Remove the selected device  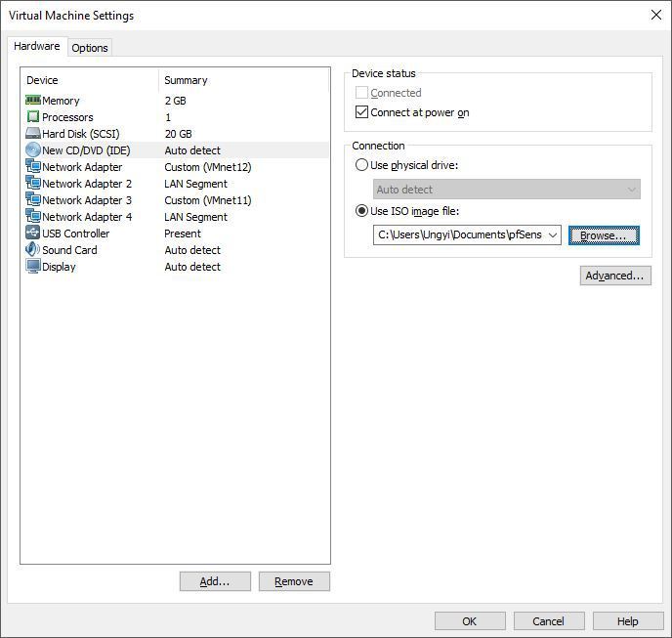tap(294, 581)
